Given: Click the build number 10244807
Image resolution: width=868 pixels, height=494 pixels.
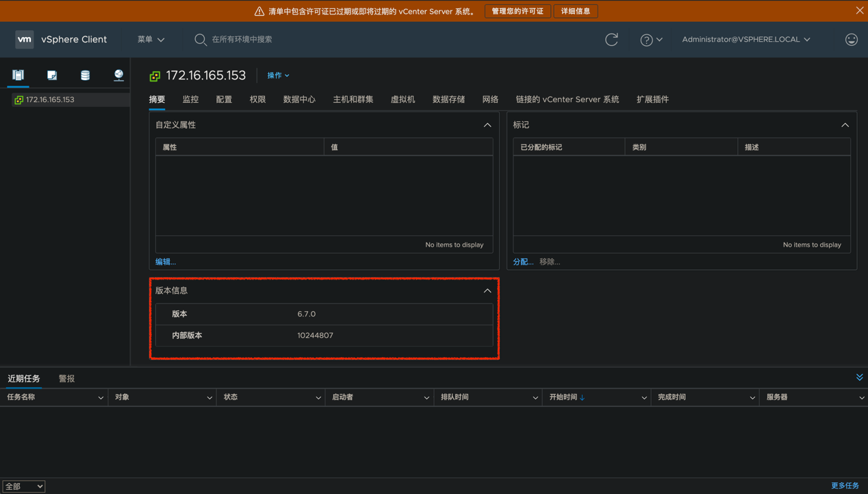Looking at the screenshot, I should (x=315, y=335).
